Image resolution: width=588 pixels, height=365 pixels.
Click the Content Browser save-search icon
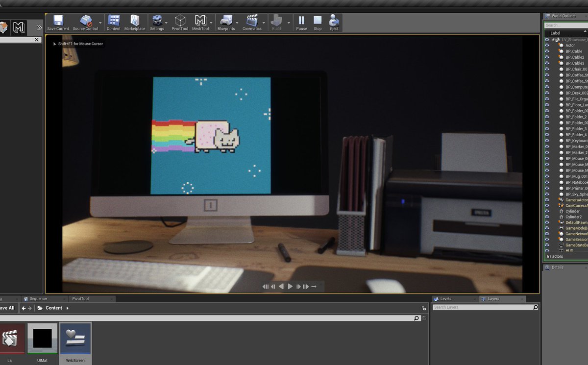click(424, 318)
